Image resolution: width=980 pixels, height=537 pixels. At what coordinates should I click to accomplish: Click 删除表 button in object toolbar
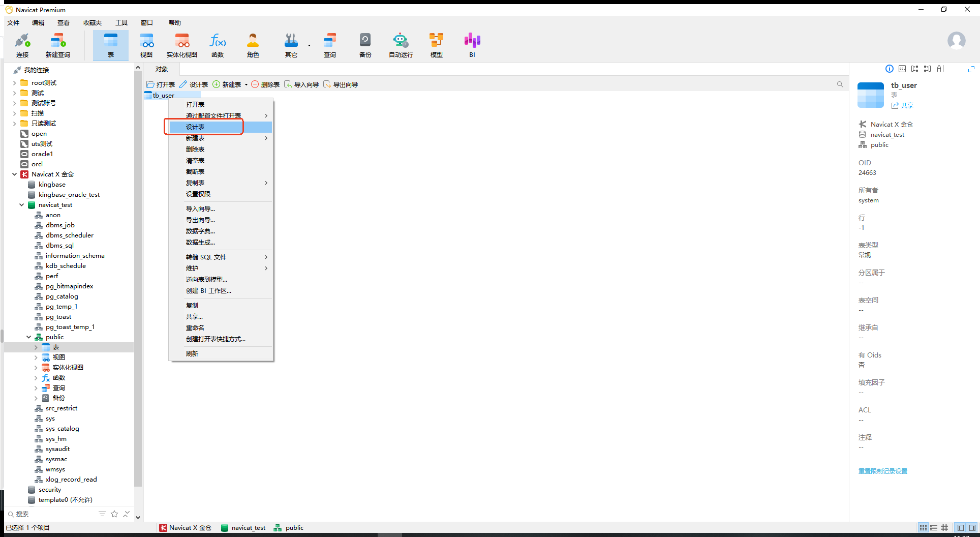click(265, 84)
